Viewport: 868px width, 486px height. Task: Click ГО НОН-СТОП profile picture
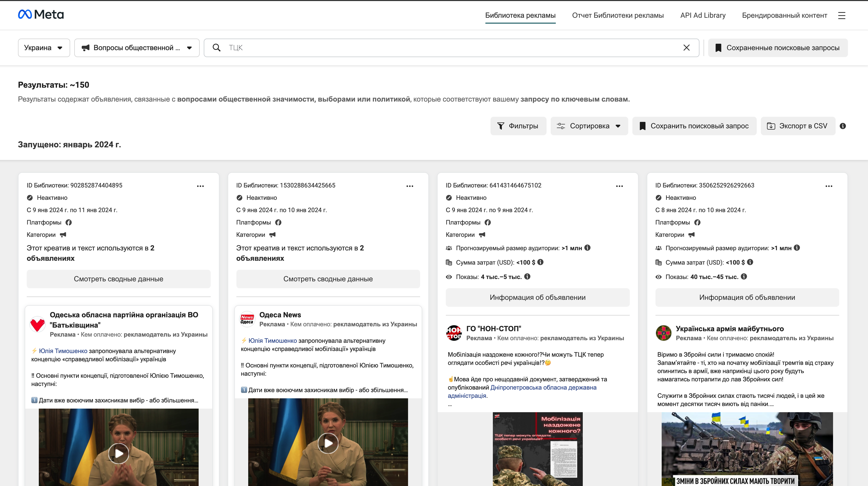454,333
